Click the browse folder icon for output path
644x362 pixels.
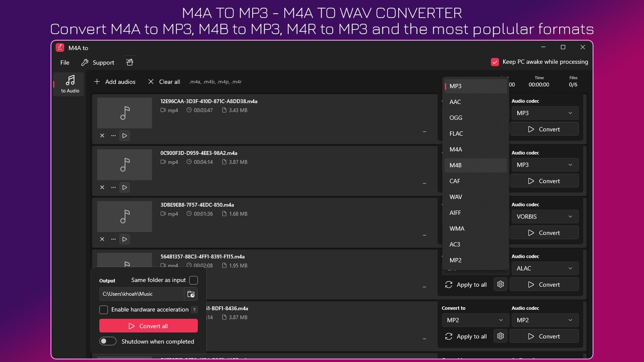pos(191,294)
